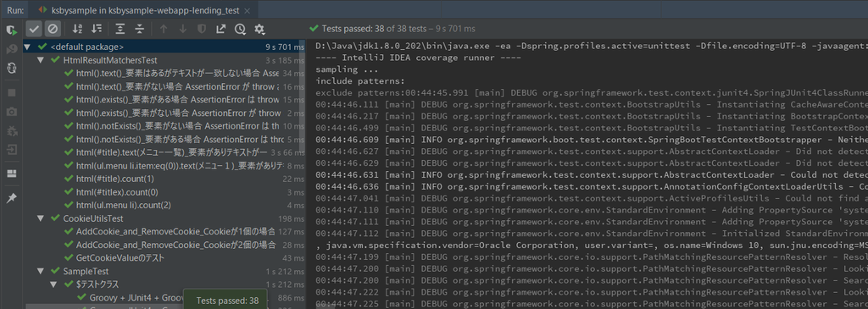Expand all test nodes
This screenshot has width=868, height=309.
[120, 29]
